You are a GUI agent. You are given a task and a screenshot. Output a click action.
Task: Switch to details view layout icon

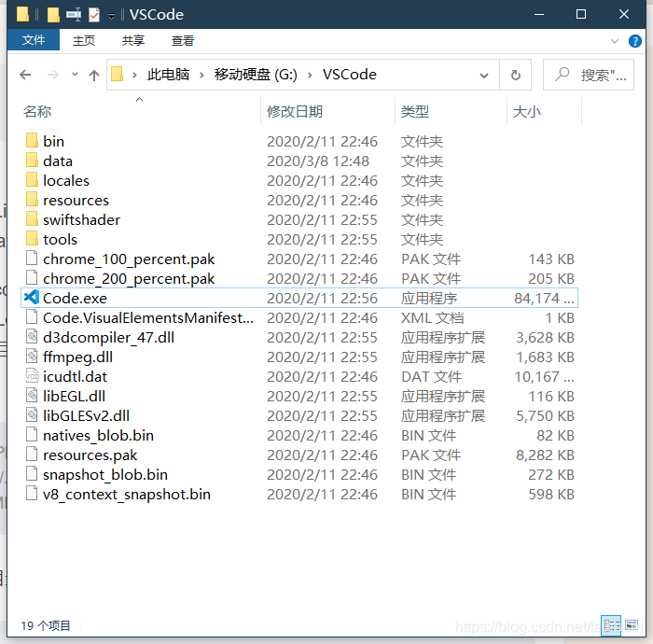pos(611,625)
